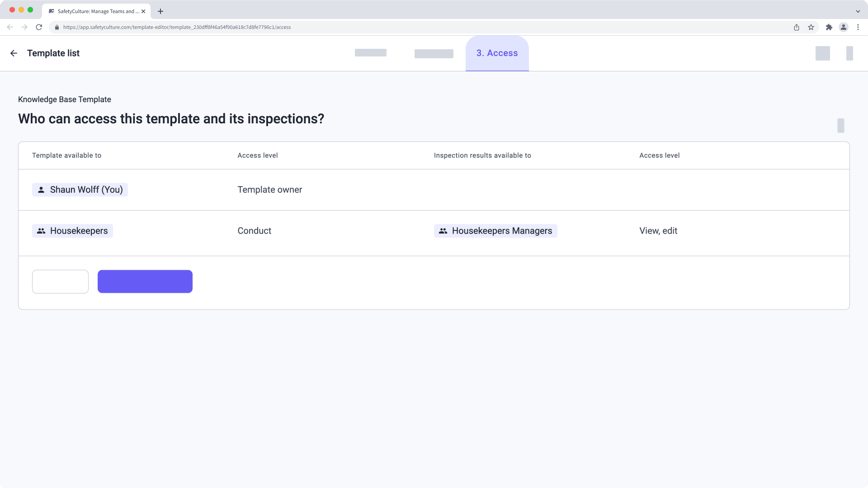Click the white outlined button below Housekeepers
The width and height of the screenshot is (868, 488).
(x=60, y=282)
